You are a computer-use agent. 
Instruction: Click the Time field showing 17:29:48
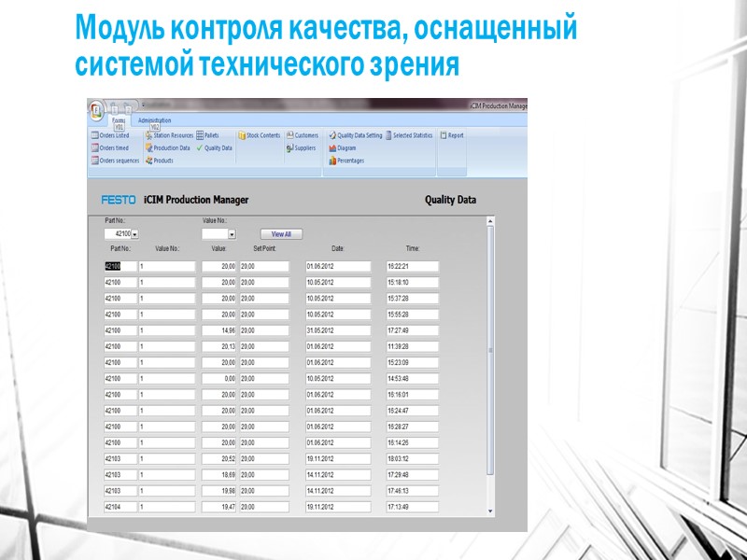coord(412,475)
